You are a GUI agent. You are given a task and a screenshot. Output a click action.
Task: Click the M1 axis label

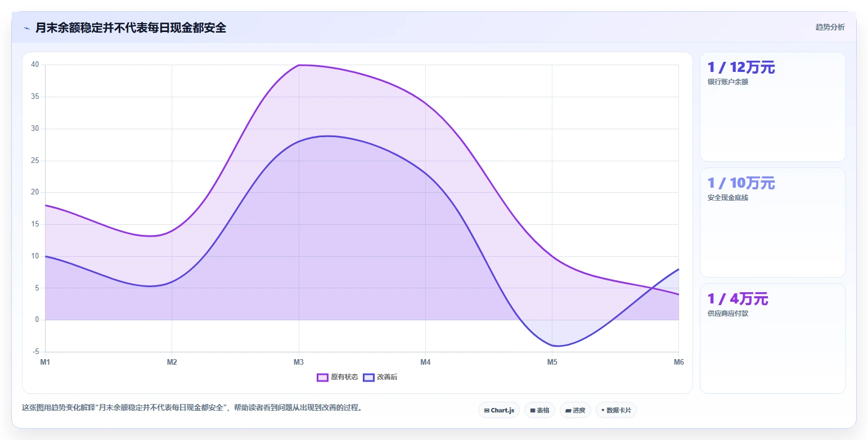pos(45,362)
